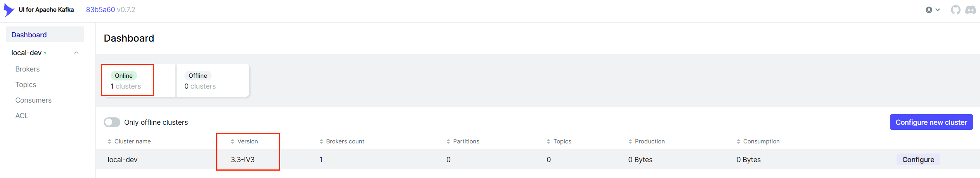Open the Discord icon link
This screenshot has width=980, height=178.
click(x=970, y=10)
